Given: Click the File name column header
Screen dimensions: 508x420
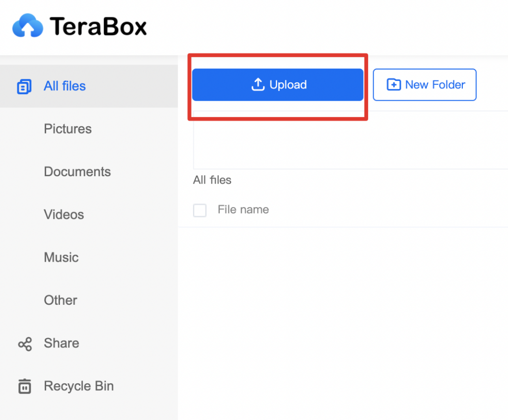Looking at the screenshot, I should (243, 210).
